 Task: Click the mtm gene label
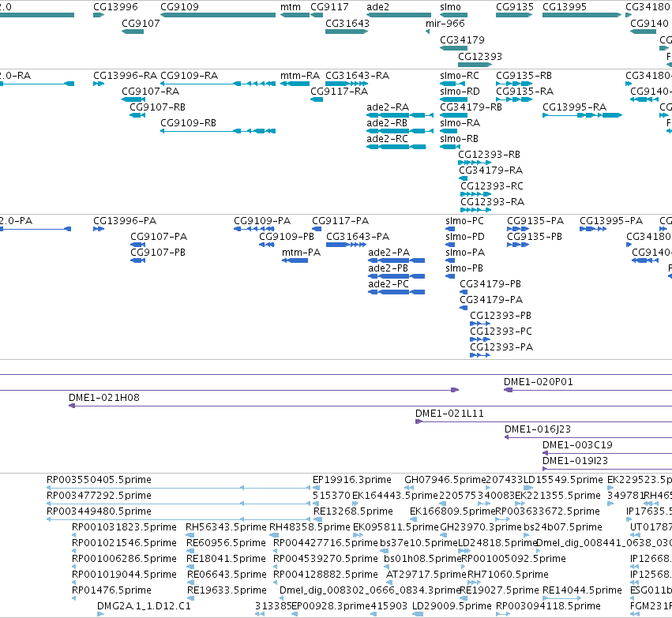point(291,7)
